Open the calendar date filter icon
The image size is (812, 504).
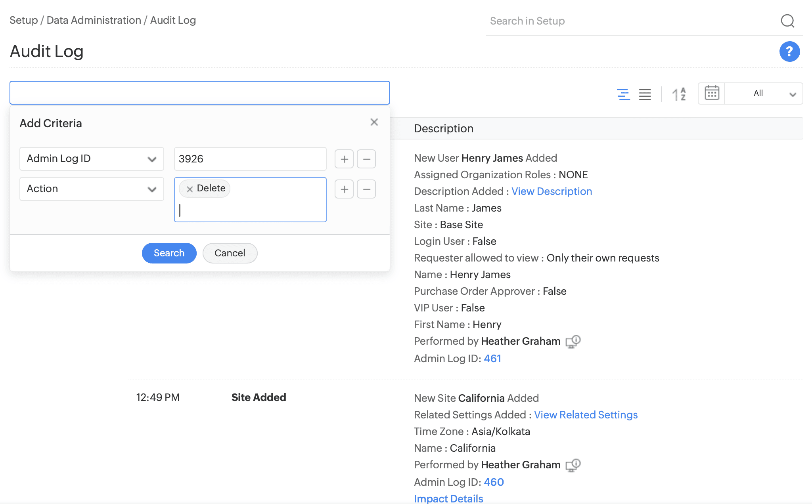[x=712, y=94]
